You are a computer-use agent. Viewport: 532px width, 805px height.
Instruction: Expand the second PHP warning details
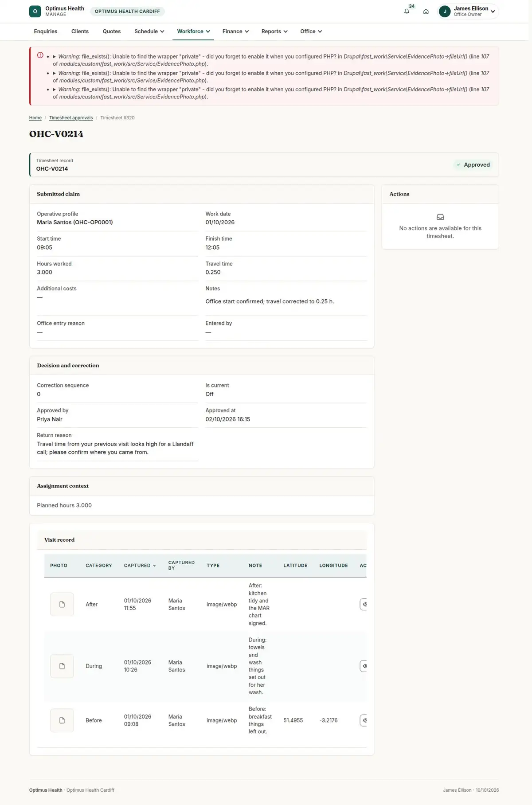tap(54, 73)
